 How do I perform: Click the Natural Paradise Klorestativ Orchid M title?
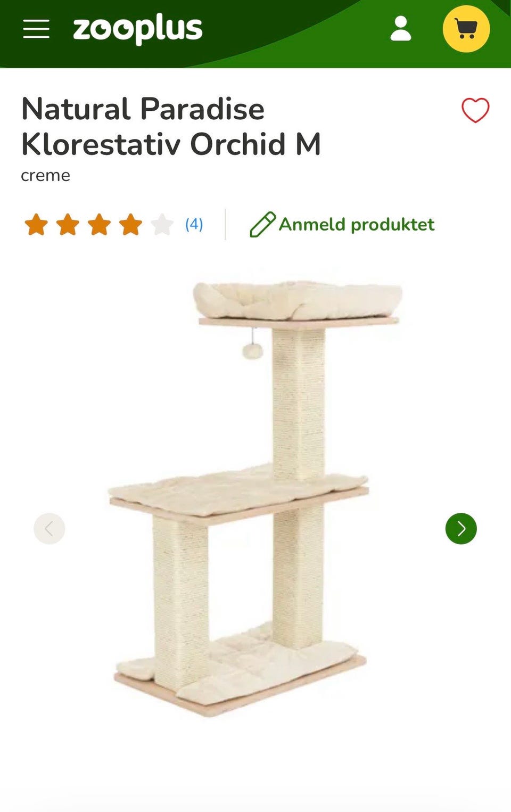point(171,126)
